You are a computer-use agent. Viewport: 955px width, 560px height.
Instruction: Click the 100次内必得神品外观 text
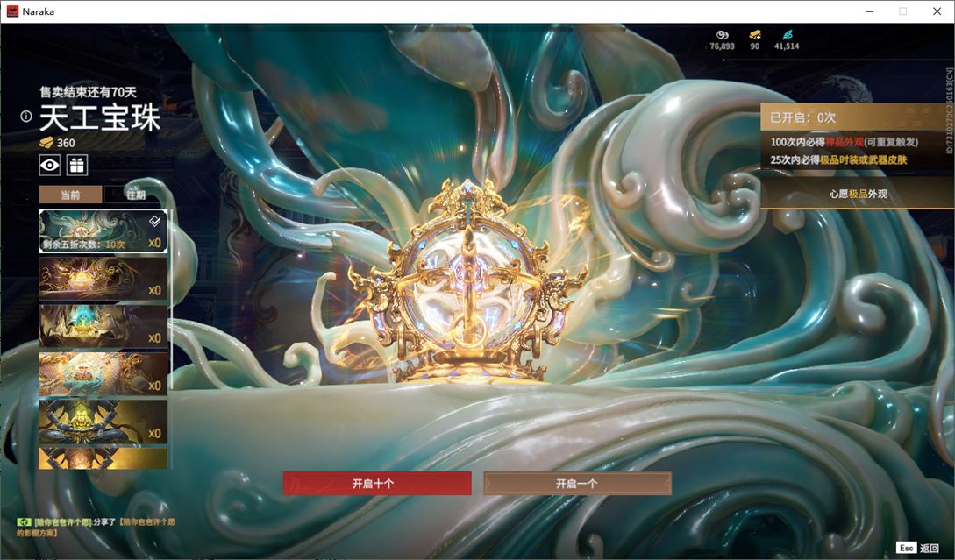click(845, 142)
